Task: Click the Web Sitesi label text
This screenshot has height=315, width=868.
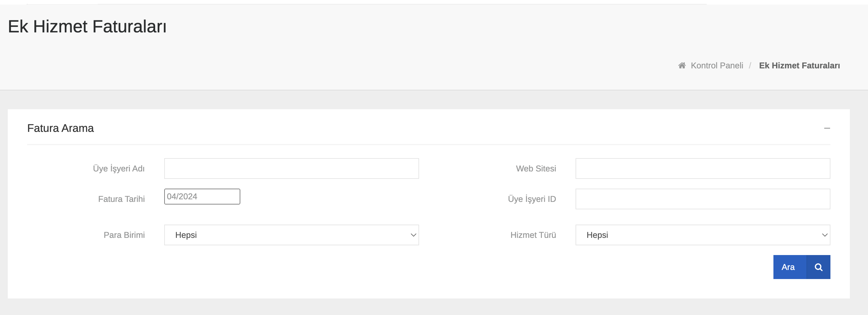Action: tap(536, 169)
